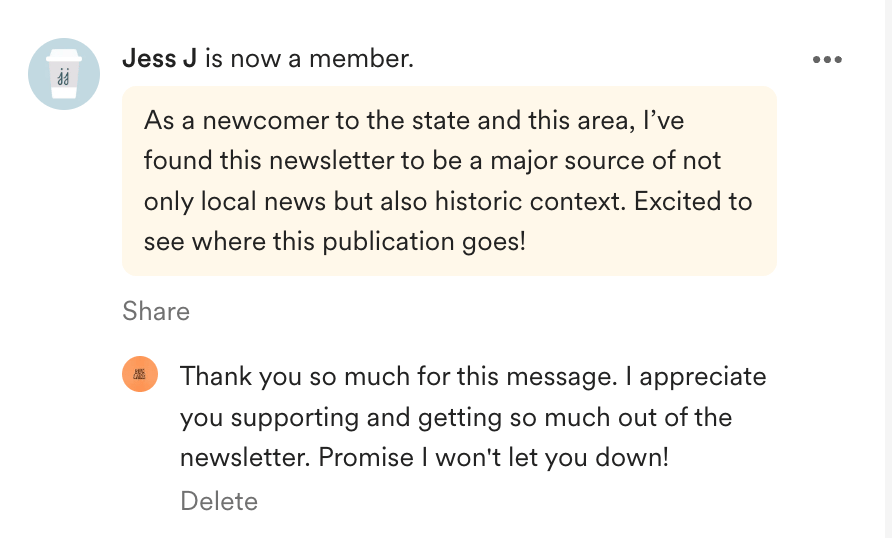892x538 pixels.
Task: Click the 'is now a member.' text
Action: pos(309,58)
